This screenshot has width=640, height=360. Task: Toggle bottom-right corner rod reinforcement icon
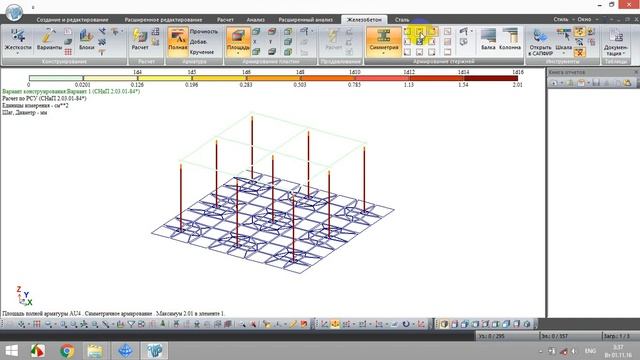point(432,52)
